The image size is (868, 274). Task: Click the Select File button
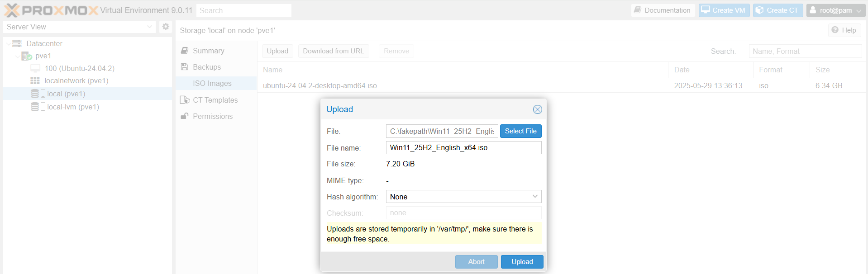click(x=520, y=131)
